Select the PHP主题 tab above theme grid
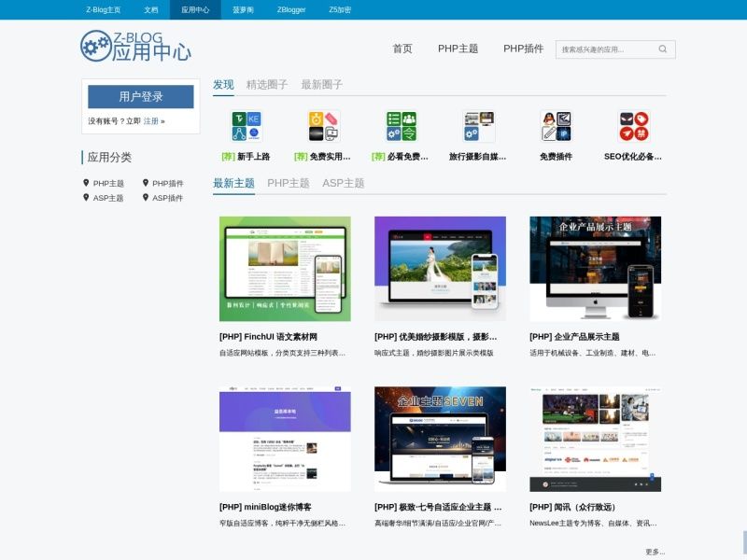Viewport: 747px width, 560px height. pyautogui.click(x=289, y=183)
